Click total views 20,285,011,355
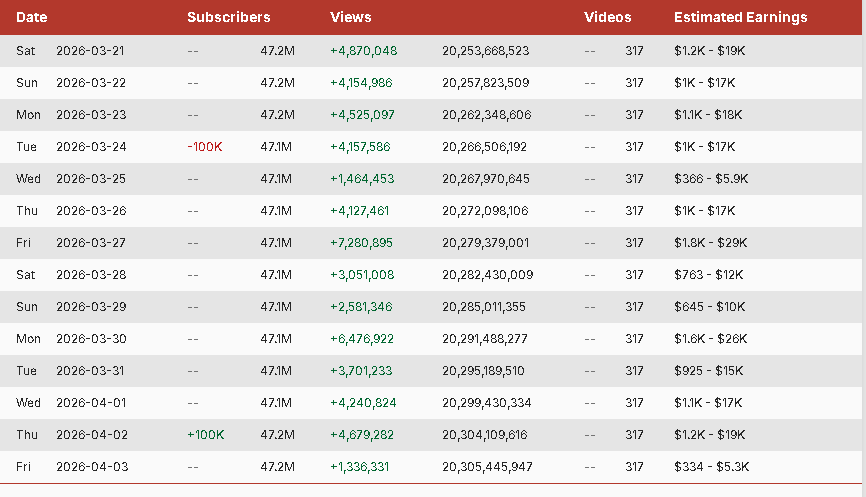 click(x=484, y=307)
